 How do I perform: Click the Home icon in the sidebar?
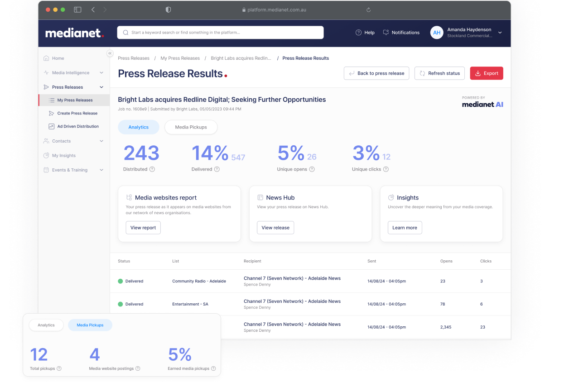46,58
